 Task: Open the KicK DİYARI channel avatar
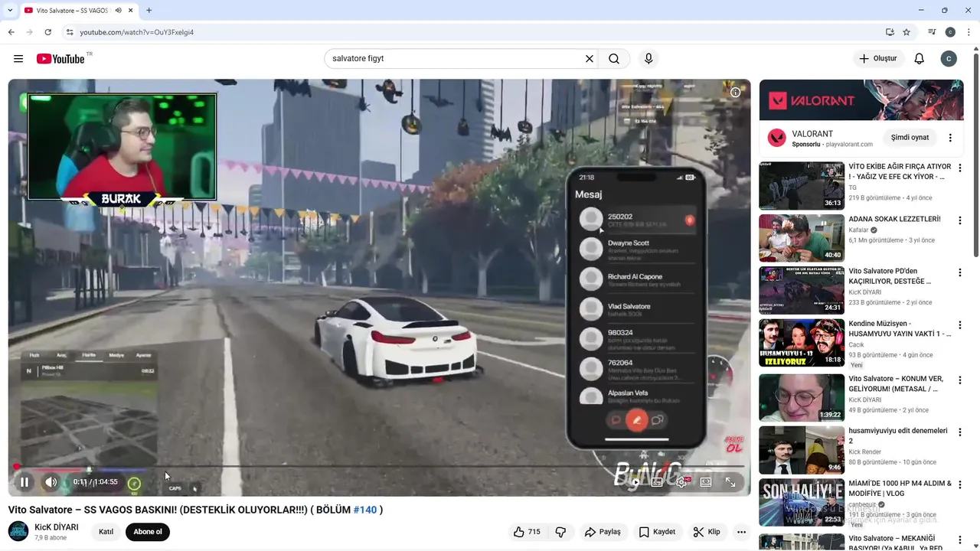(18, 531)
